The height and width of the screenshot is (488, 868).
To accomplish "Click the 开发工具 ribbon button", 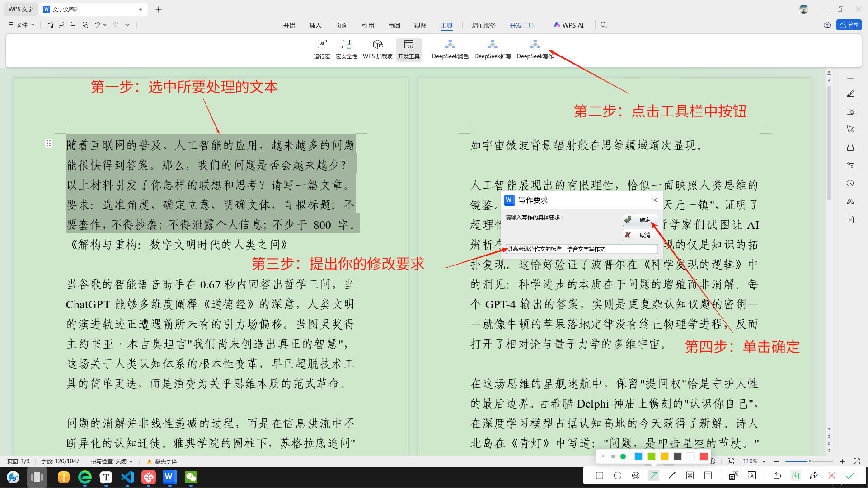I will [408, 49].
